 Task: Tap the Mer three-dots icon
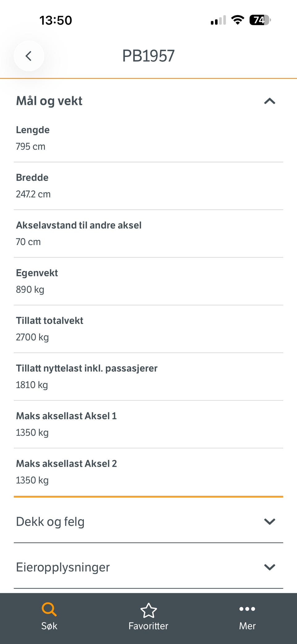(247, 609)
